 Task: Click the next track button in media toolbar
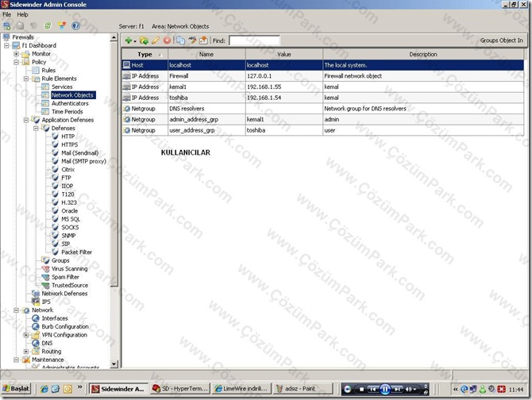tap(398, 389)
